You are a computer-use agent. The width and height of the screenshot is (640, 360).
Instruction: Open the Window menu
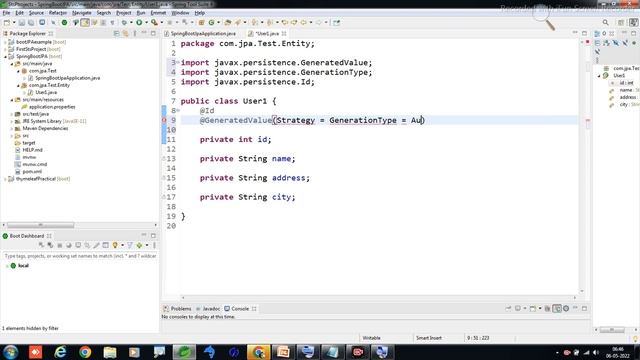pyautogui.click(x=180, y=13)
